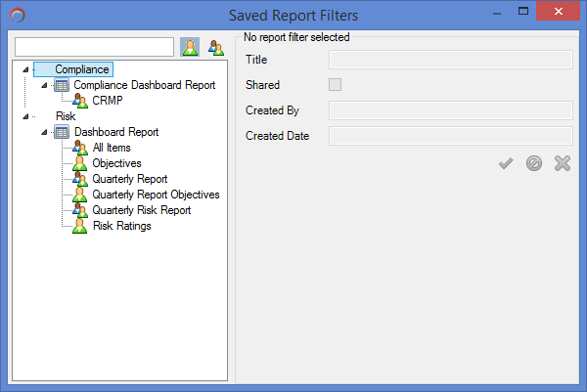This screenshot has height=392, width=587.
Task: Click the cancel circle-slash icon
Action: [534, 163]
